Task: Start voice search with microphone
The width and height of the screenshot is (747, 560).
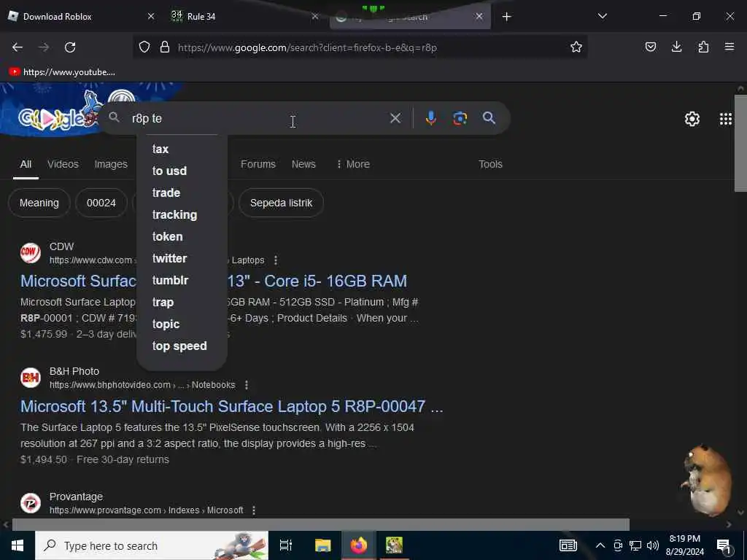Action: click(x=430, y=118)
